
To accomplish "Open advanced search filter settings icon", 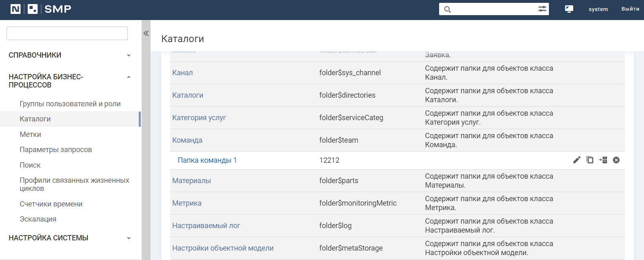I will 542,9.
